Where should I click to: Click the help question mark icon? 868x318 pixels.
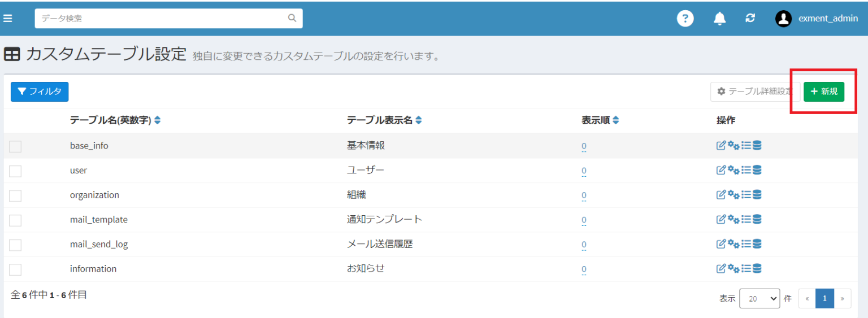pyautogui.click(x=685, y=18)
